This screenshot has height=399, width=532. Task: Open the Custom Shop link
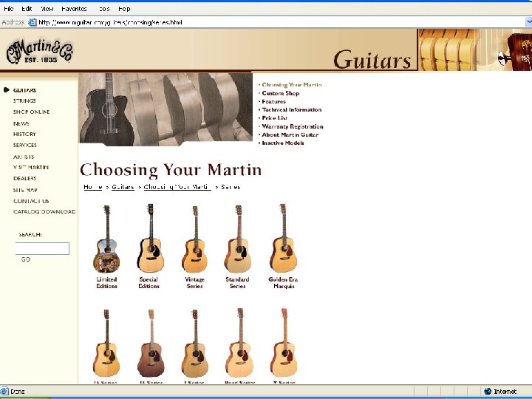(281, 93)
